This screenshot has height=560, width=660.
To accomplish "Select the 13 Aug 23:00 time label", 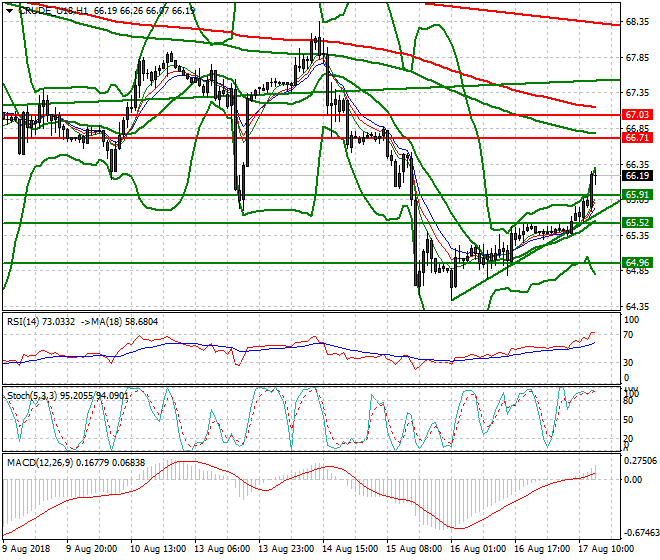I will pyautogui.click(x=286, y=549).
